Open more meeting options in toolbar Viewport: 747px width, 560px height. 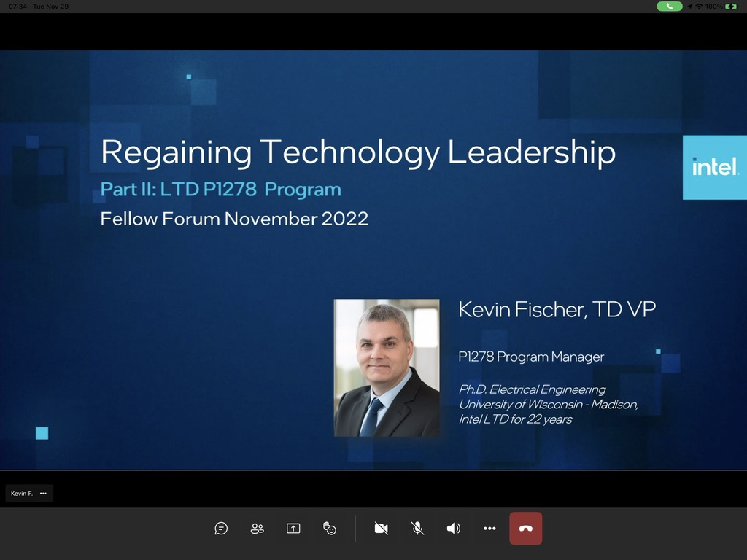tap(489, 529)
